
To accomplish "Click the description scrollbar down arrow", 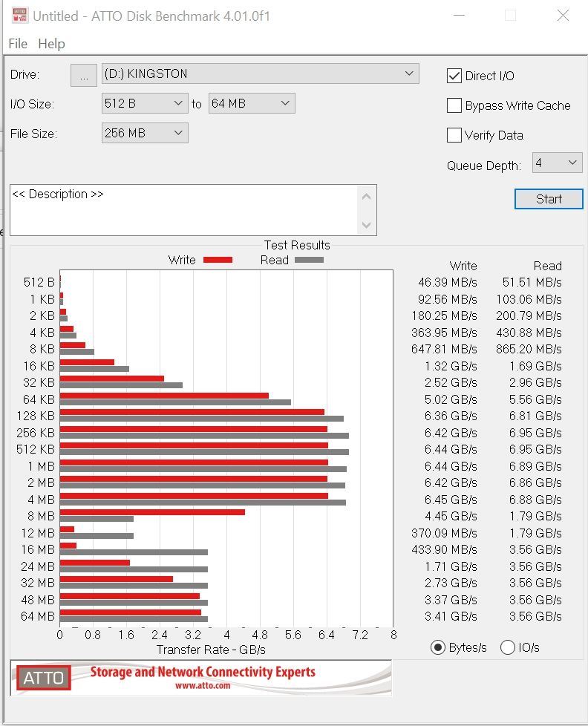I will coord(366,225).
